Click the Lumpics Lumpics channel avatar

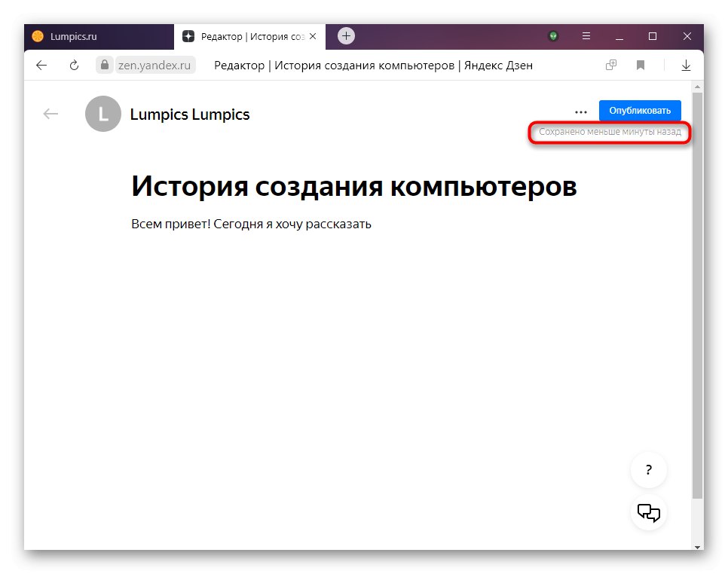pos(103,114)
